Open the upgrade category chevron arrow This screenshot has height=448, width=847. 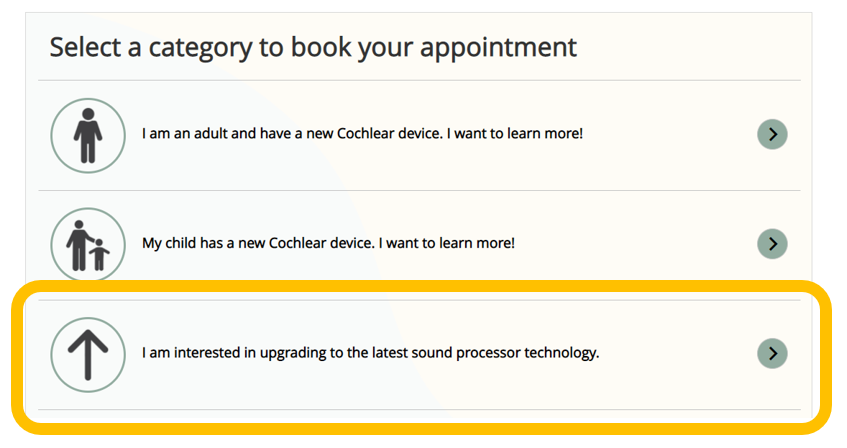pyautogui.click(x=772, y=353)
